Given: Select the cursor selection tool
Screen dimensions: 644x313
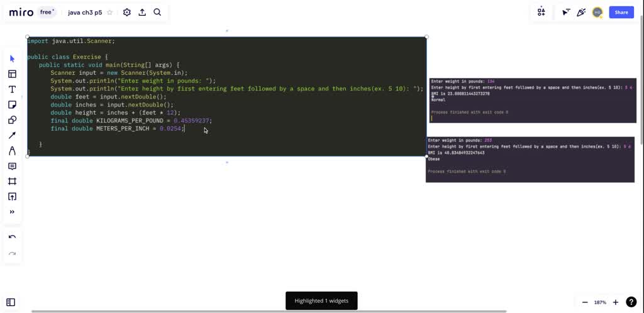Looking at the screenshot, I should point(12,58).
